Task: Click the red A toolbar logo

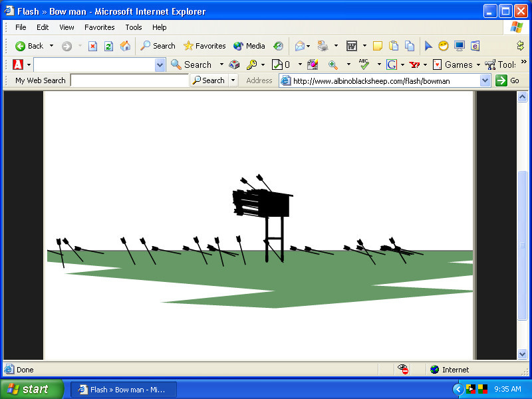Action: click(18, 64)
